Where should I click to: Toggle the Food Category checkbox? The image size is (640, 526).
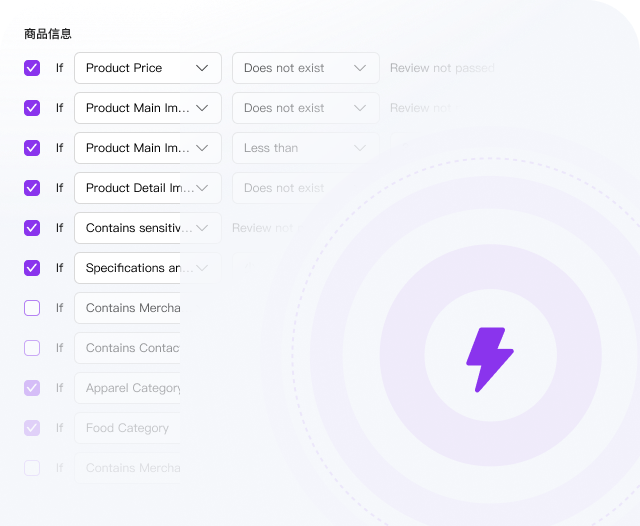tap(32, 428)
